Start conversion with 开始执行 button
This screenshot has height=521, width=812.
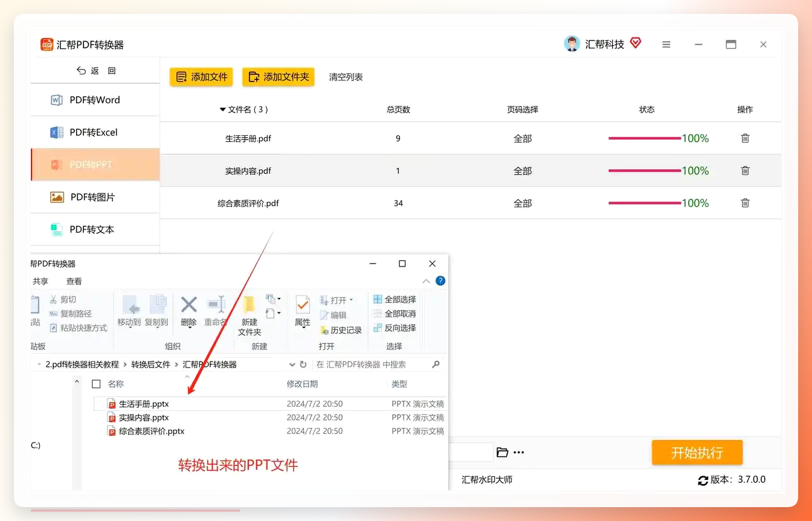click(x=697, y=453)
